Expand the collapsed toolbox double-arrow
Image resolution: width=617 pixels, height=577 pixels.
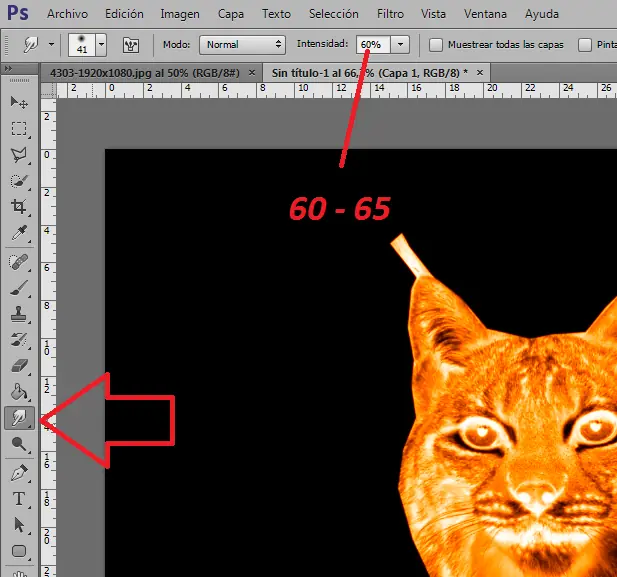pyautogui.click(x=8, y=68)
